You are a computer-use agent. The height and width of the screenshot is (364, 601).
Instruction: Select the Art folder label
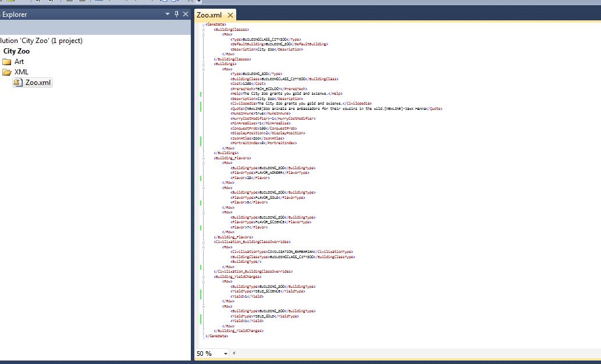pos(19,62)
